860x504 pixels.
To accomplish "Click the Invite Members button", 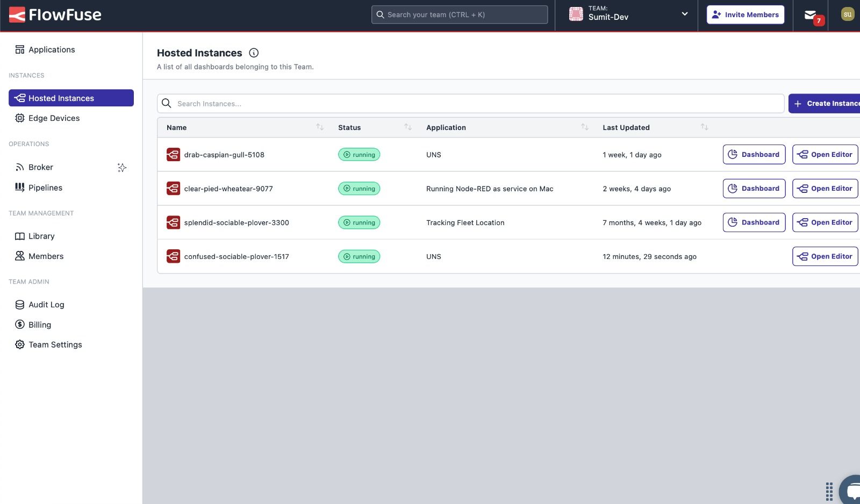I will tap(745, 15).
